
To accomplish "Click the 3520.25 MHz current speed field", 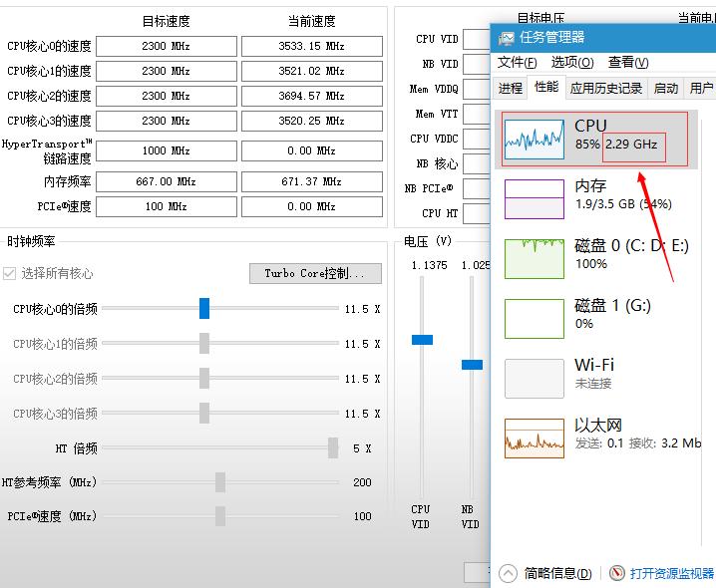I will [x=312, y=121].
